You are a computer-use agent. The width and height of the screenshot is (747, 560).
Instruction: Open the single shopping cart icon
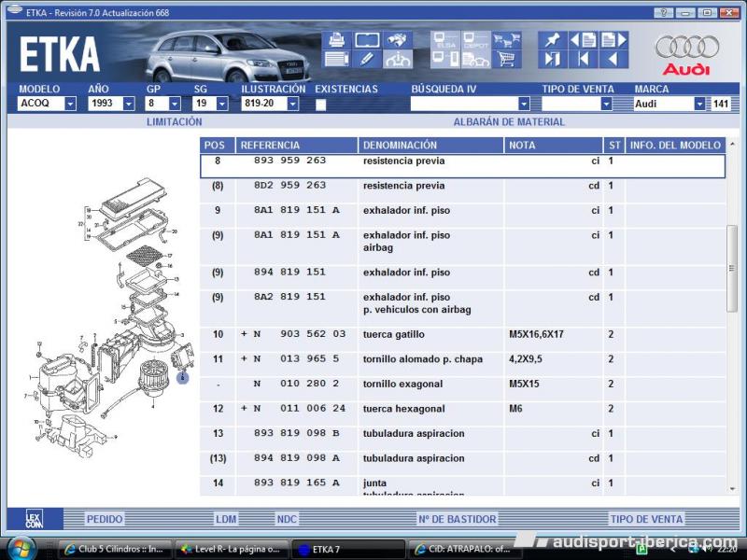tap(506, 59)
